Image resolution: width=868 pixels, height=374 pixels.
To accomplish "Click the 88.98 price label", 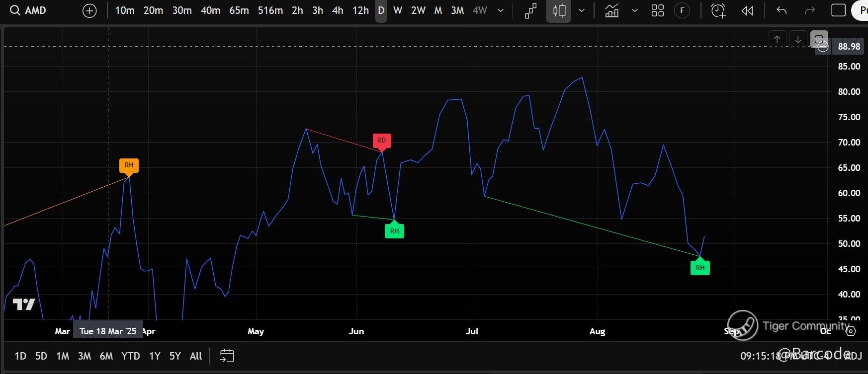I will [x=849, y=47].
